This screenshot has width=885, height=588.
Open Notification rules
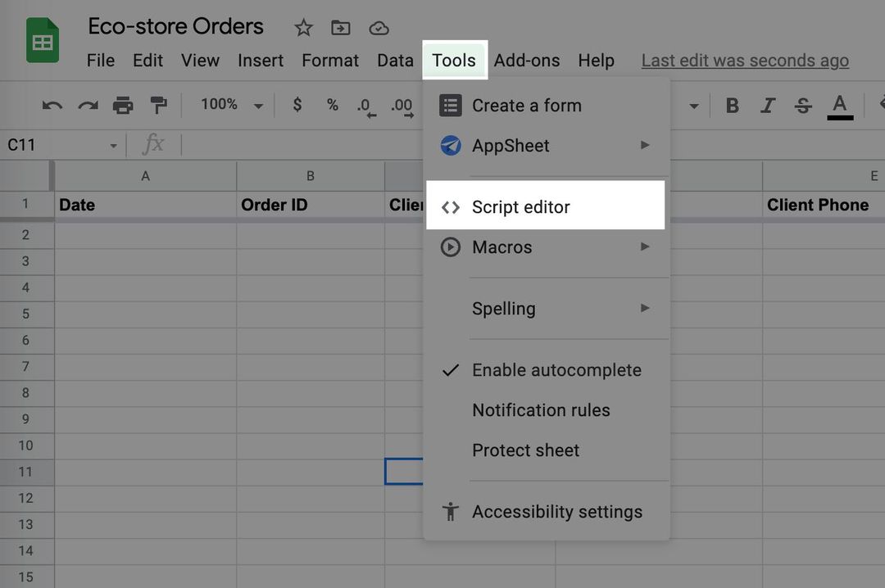pyautogui.click(x=541, y=410)
